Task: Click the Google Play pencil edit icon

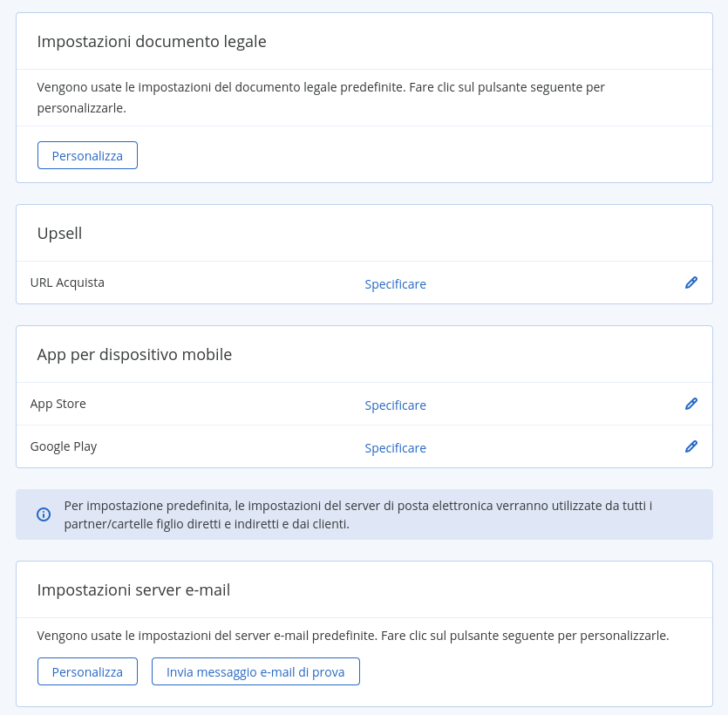Action: click(691, 446)
